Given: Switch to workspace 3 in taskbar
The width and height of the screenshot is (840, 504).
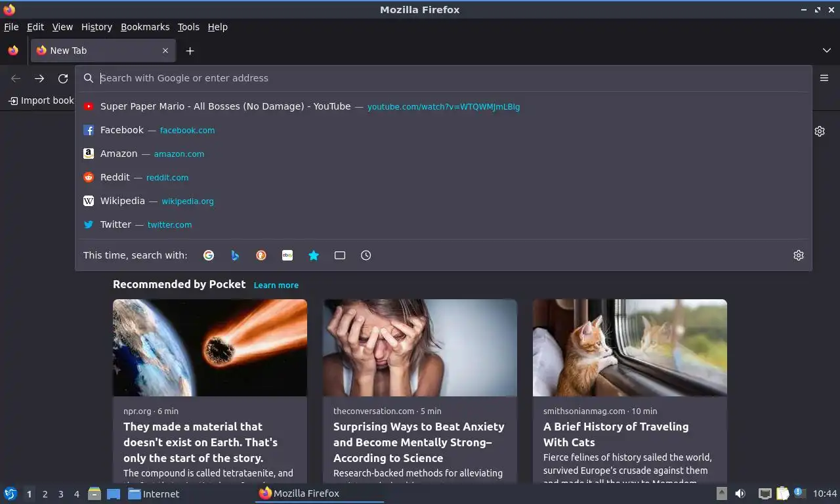Looking at the screenshot, I should (60, 494).
